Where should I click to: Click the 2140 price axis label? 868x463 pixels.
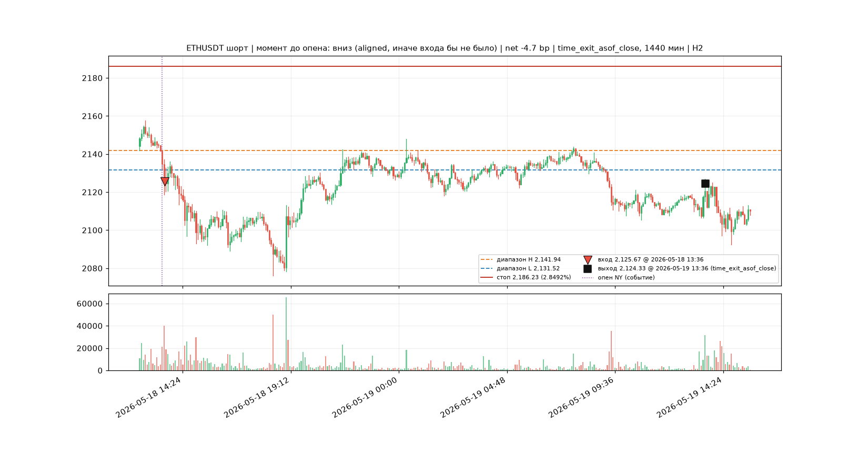(x=92, y=154)
